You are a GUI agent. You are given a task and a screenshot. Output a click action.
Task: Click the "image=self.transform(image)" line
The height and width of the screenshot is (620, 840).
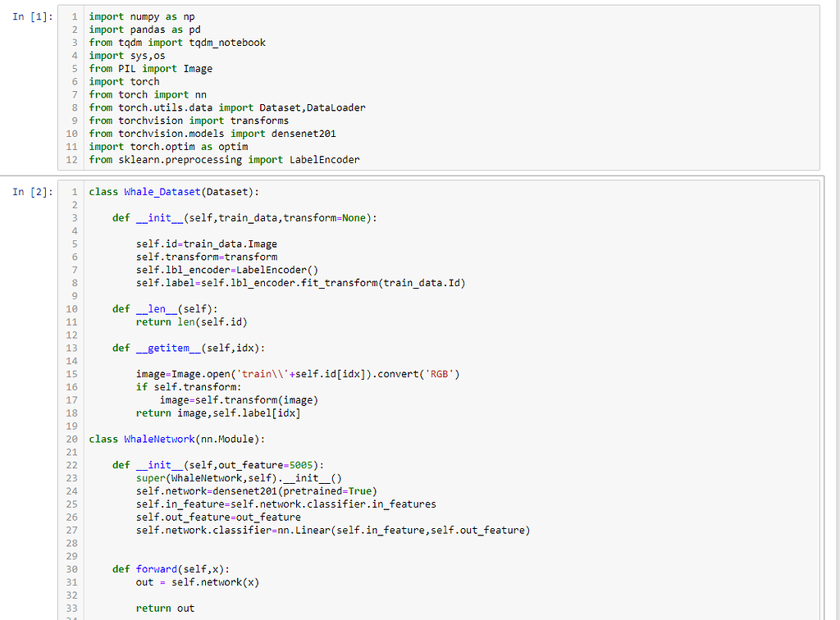239,400
